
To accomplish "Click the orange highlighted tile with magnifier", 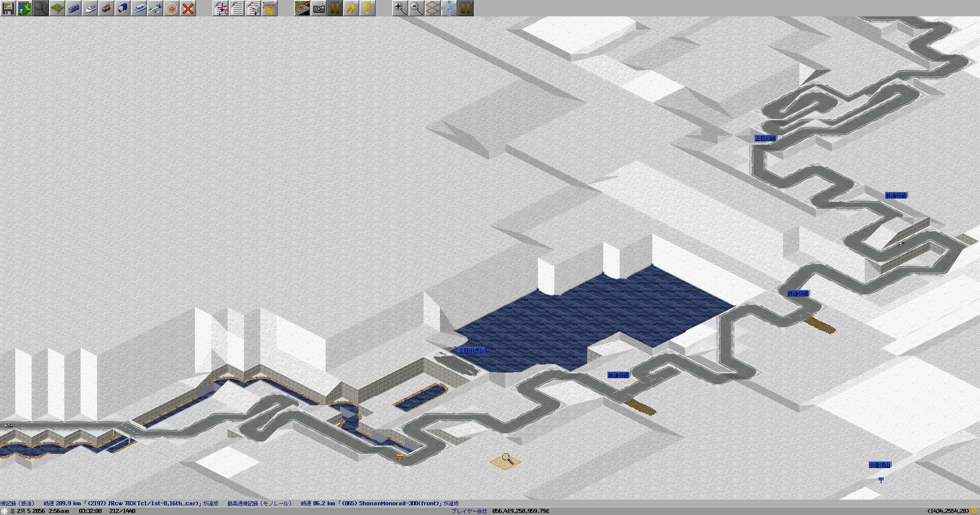I will [505, 461].
